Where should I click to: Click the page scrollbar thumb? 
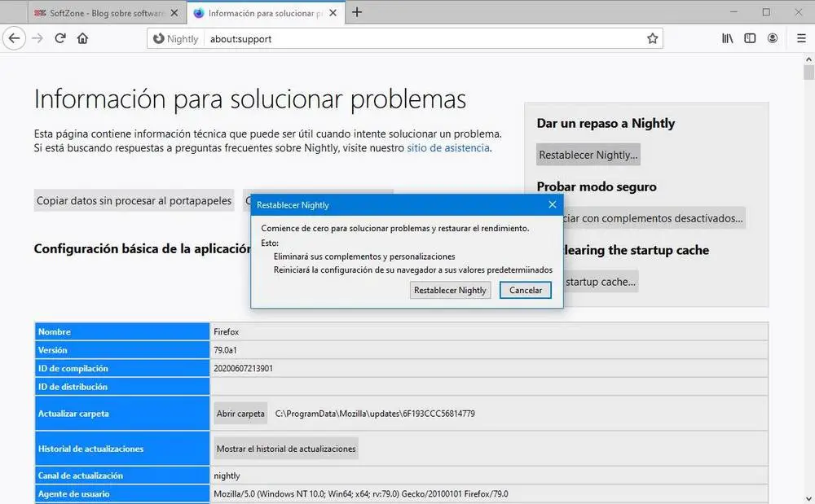coord(808,72)
